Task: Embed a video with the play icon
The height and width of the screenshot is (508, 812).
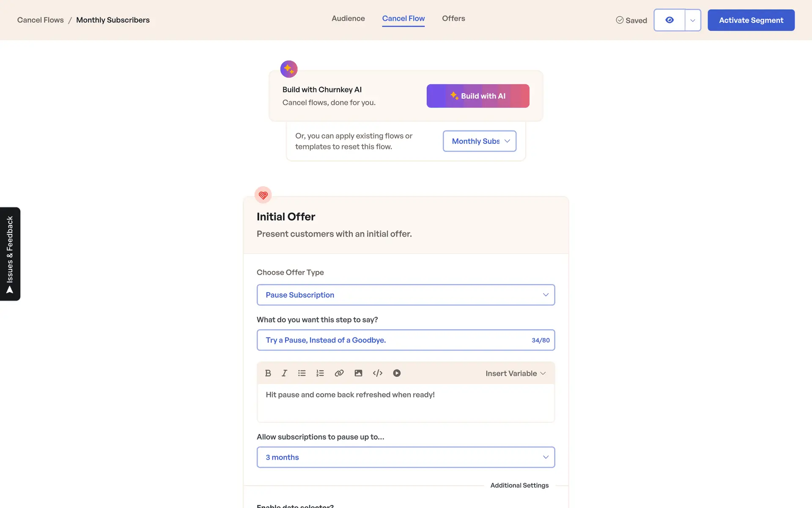Action: click(x=397, y=373)
